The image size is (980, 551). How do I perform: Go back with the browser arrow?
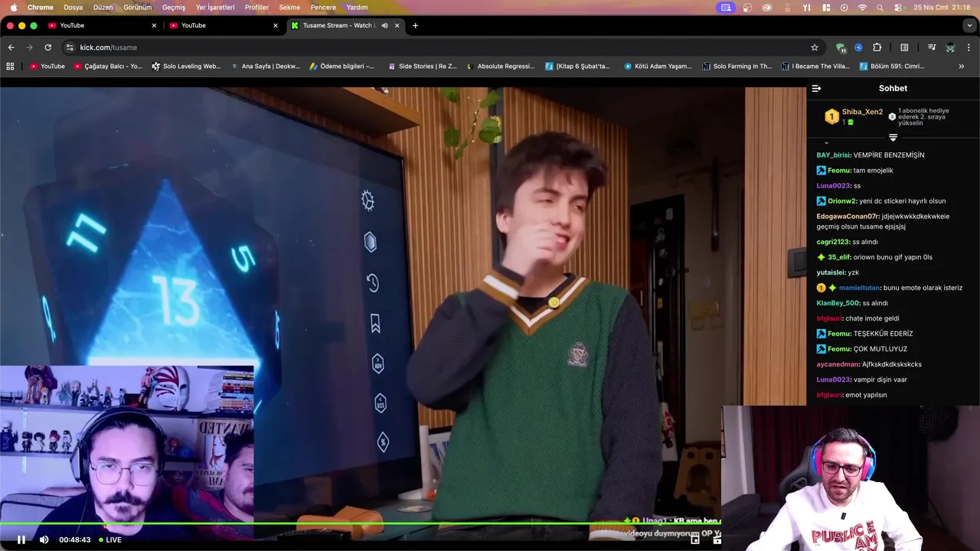click(11, 47)
